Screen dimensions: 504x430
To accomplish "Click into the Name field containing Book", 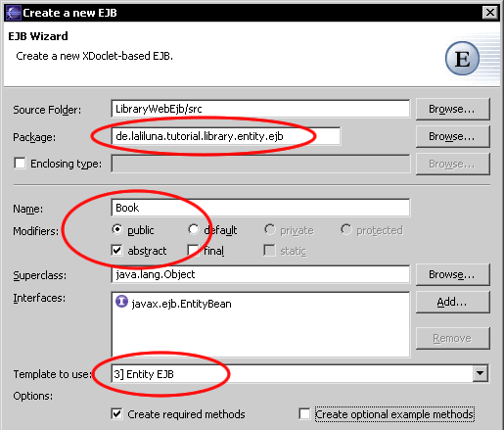I will point(260,208).
